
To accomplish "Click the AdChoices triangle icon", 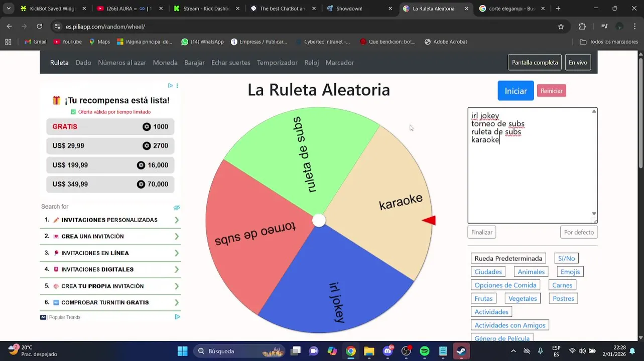I will point(170,86).
